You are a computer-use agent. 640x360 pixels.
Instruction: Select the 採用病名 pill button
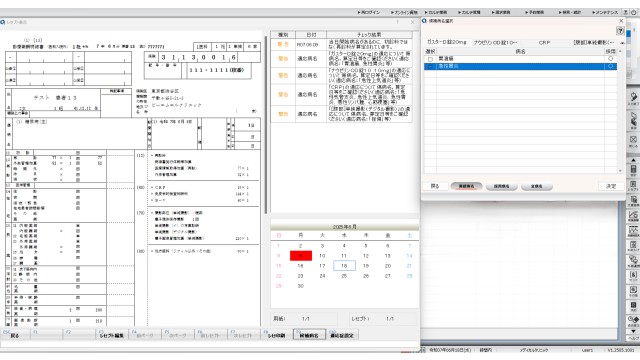(501, 187)
